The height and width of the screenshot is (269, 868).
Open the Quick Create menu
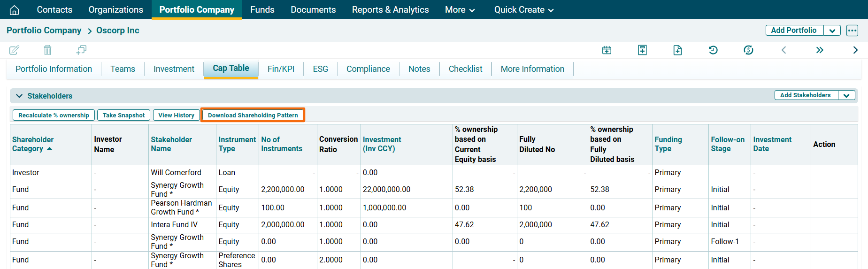tap(523, 10)
